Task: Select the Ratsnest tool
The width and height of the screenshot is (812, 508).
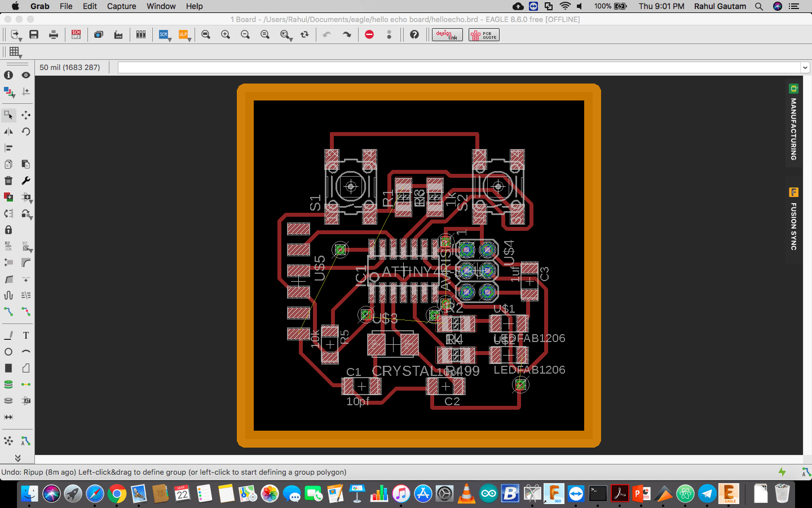Action: tap(8, 441)
